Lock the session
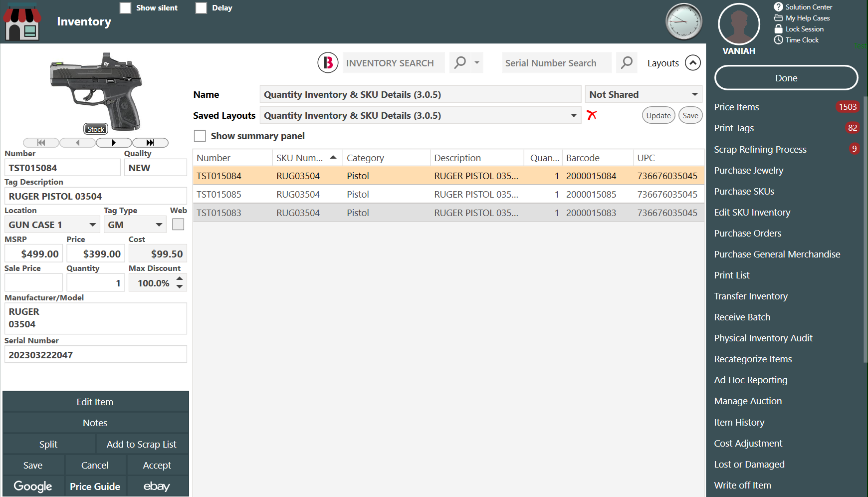This screenshot has width=868, height=497. 799,29
